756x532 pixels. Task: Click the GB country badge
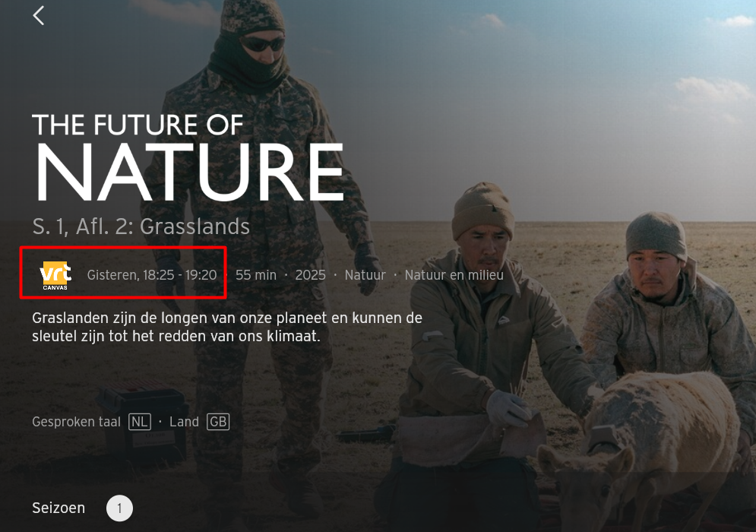coord(218,422)
